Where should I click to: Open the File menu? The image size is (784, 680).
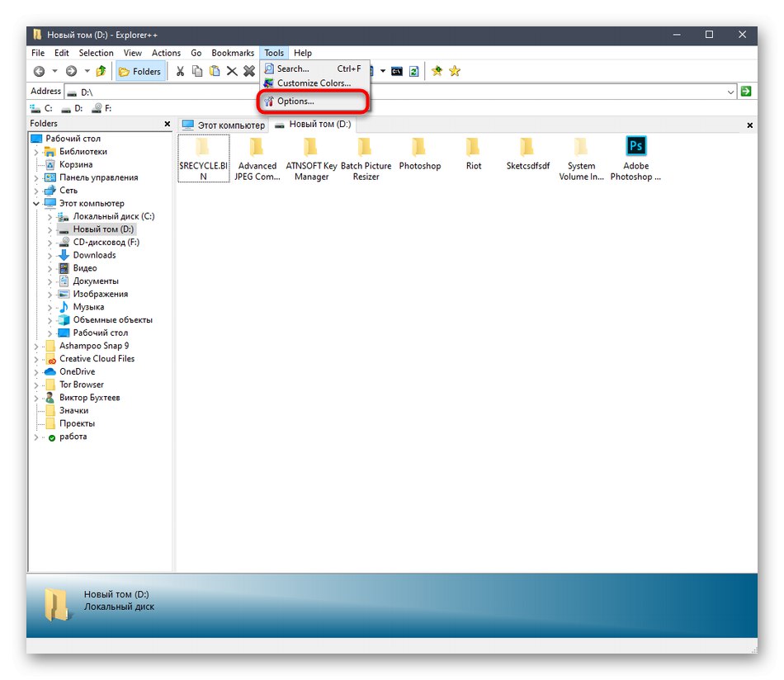click(x=38, y=53)
